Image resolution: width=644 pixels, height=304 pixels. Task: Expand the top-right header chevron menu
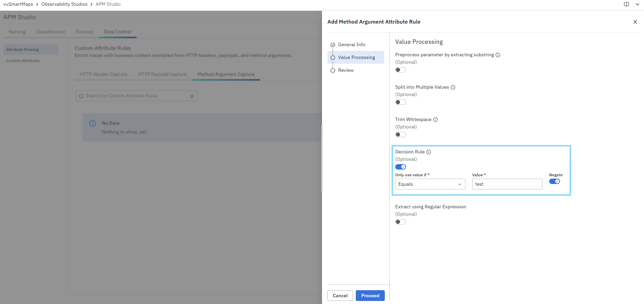pos(637,4)
